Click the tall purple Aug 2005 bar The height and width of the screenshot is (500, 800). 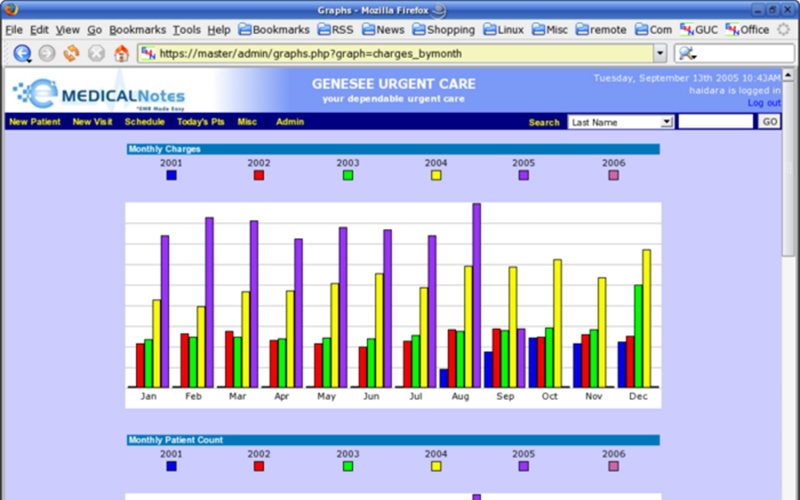click(x=477, y=295)
